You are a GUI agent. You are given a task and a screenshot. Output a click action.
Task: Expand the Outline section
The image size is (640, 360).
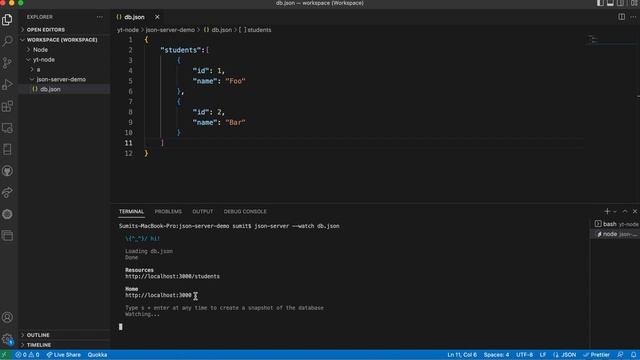[x=64, y=335]
